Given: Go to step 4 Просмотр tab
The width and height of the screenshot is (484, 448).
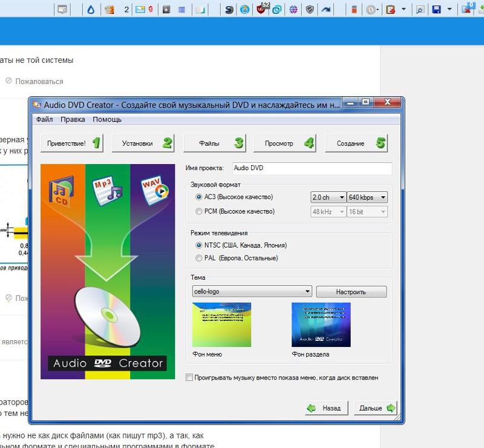Looking at the screenshot, I should (284, 143).
